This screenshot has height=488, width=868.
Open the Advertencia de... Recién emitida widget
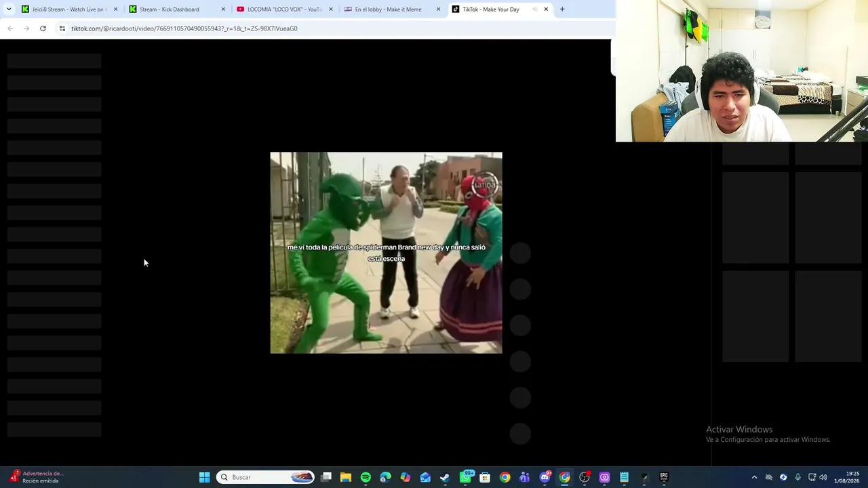[36, 477]
